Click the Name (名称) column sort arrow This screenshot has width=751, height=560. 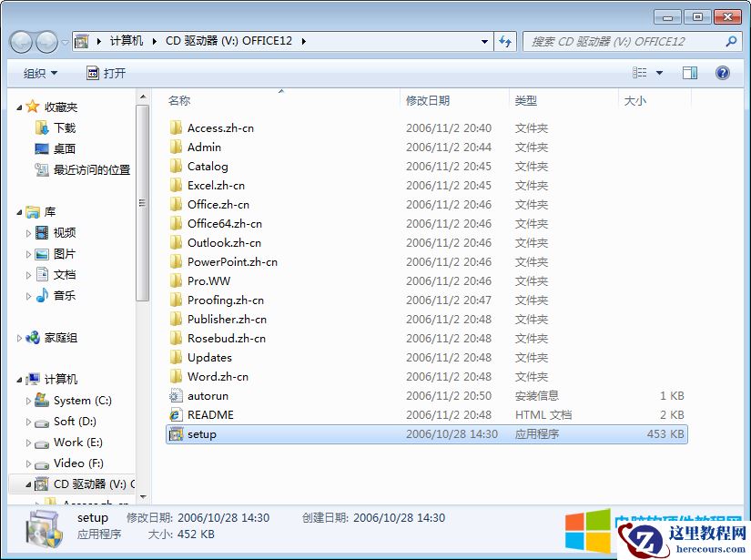280,92
